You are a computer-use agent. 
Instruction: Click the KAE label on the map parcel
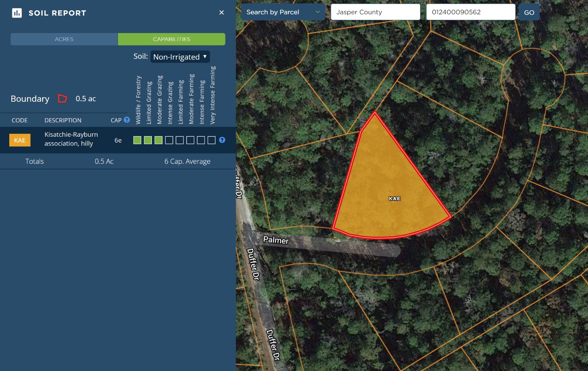click(395, 199)
